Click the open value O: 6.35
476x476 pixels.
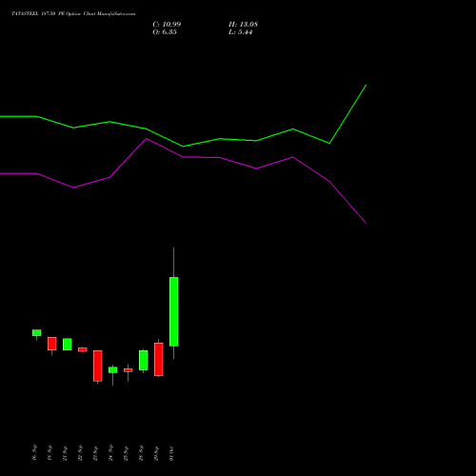165,32
